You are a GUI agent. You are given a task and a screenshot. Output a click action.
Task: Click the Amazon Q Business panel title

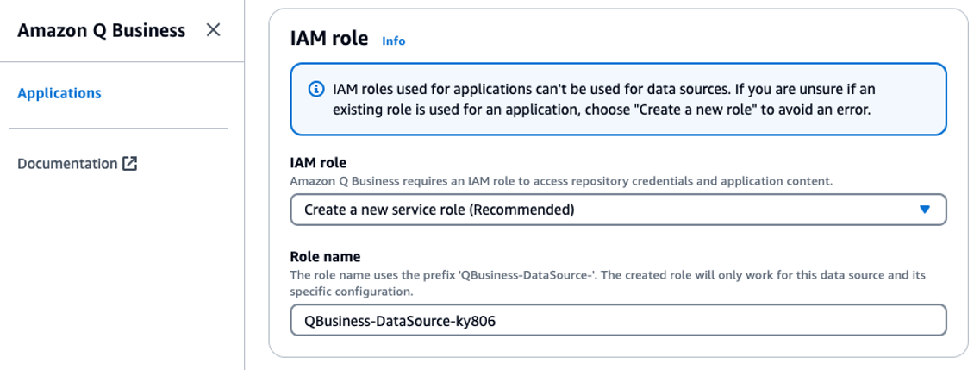point(101,30)
